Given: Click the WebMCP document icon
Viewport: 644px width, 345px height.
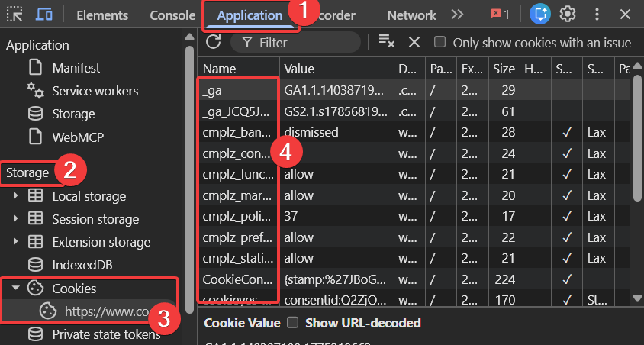Looking at the screenshot, I should click(x=35, y=137).
